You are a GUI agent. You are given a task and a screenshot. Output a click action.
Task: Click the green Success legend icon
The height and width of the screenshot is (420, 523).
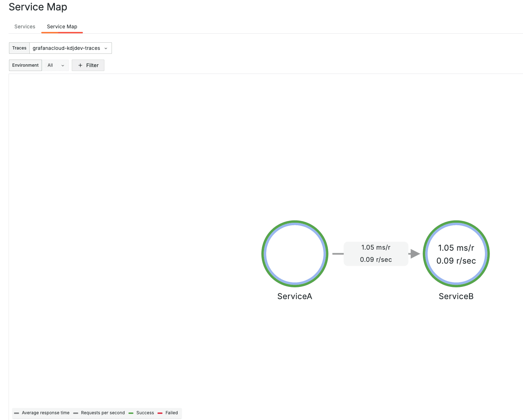[131, 413]
